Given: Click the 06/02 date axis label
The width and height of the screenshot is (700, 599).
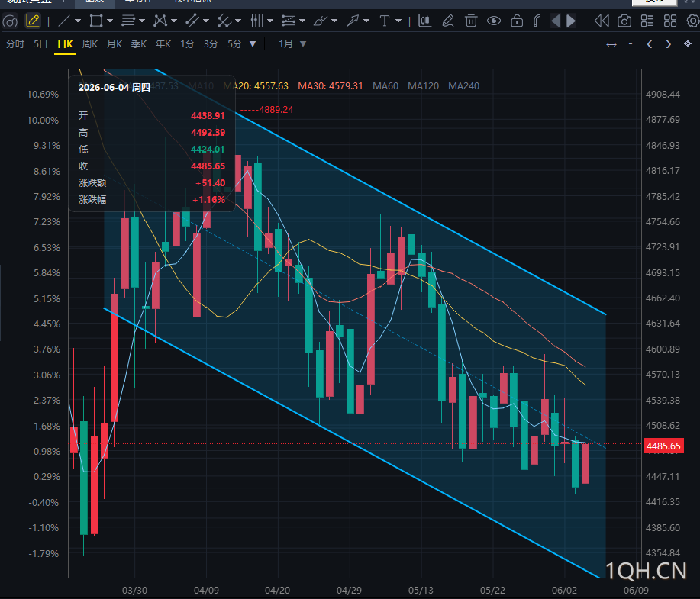Looking at the screenshot, I should click(x=564, y=590).
